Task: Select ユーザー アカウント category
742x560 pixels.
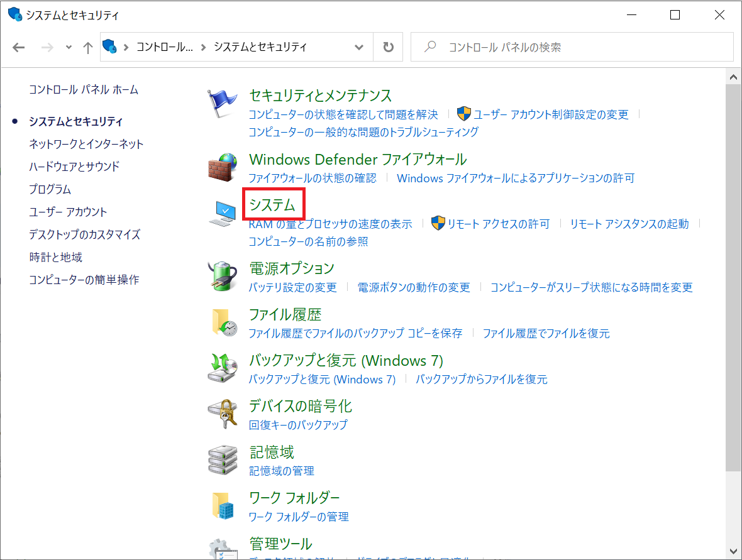Action: pyautogui.click(x=68, y=212)
